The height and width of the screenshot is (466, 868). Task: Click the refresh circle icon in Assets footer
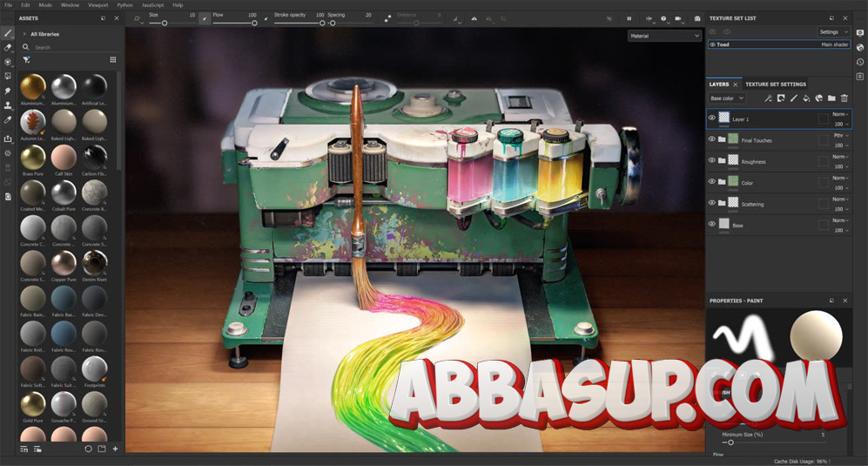(88, 449)
